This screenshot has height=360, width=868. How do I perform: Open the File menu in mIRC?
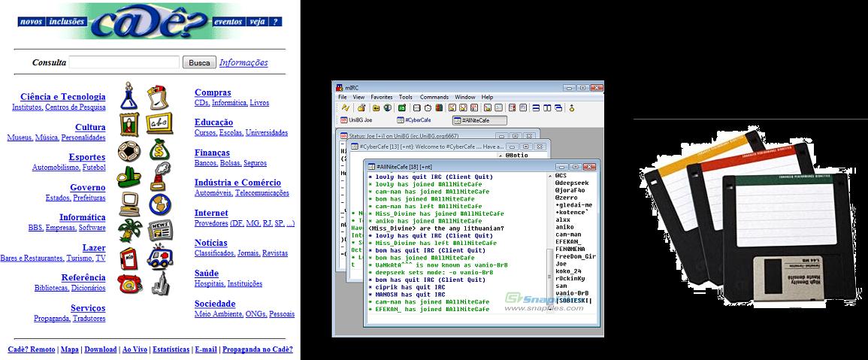coord(343,97)
